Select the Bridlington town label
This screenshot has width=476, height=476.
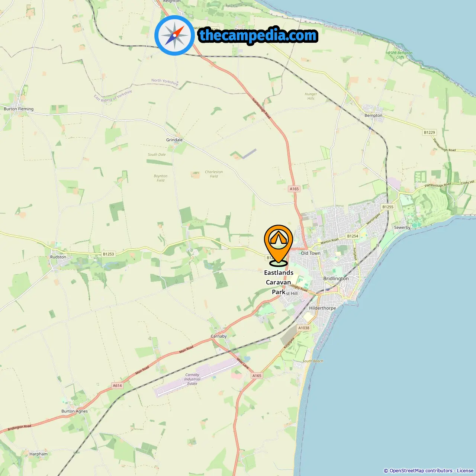pyautogui.click(x=336, y=279)
